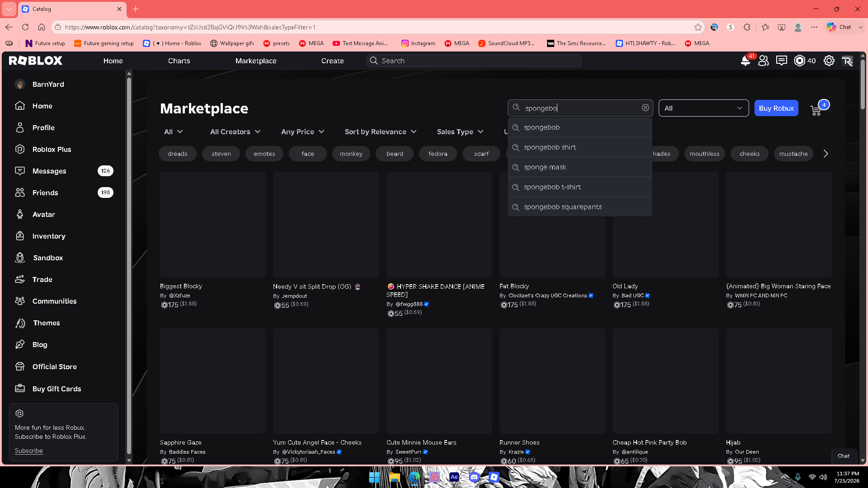Click the Themes icon in sidebar
Screen dimensions: 868x488
point(20,323)
